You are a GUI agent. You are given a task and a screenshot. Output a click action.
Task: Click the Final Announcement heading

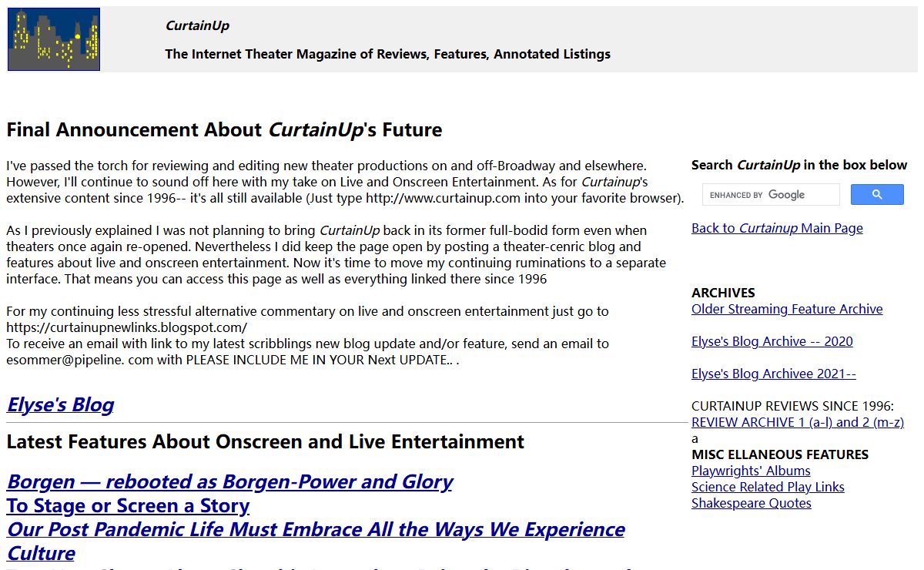coord(224,129)
